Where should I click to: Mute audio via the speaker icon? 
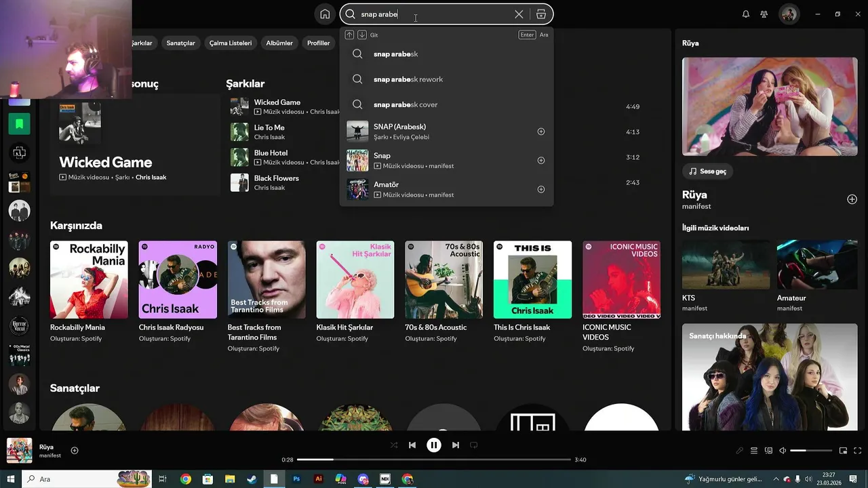pyautogui.click(x=783, y=451)
